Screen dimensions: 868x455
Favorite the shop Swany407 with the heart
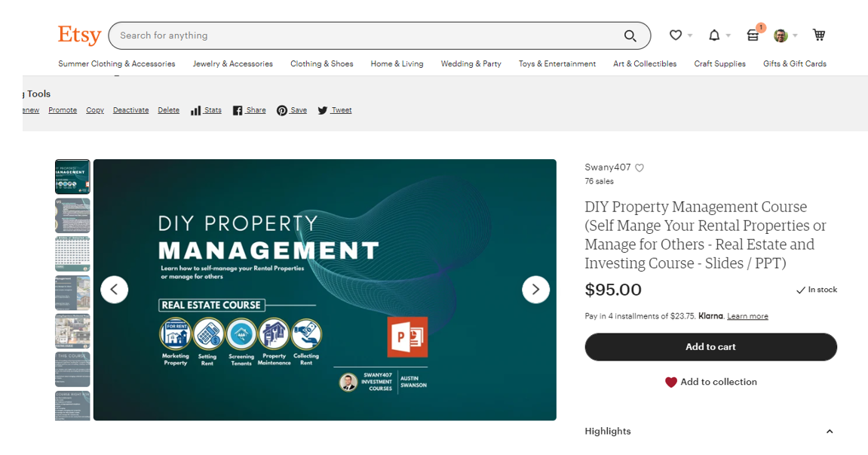coord(639,168)
